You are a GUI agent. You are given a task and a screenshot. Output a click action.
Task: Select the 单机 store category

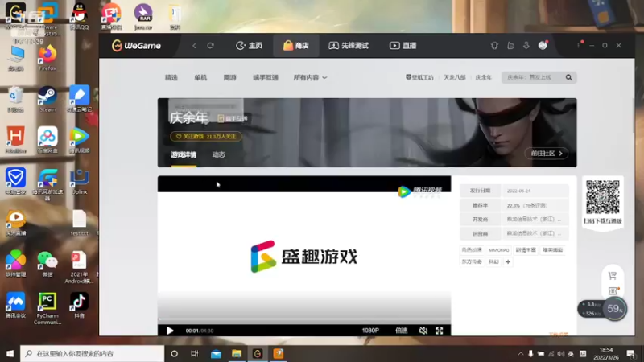click(x=200, y=77)
